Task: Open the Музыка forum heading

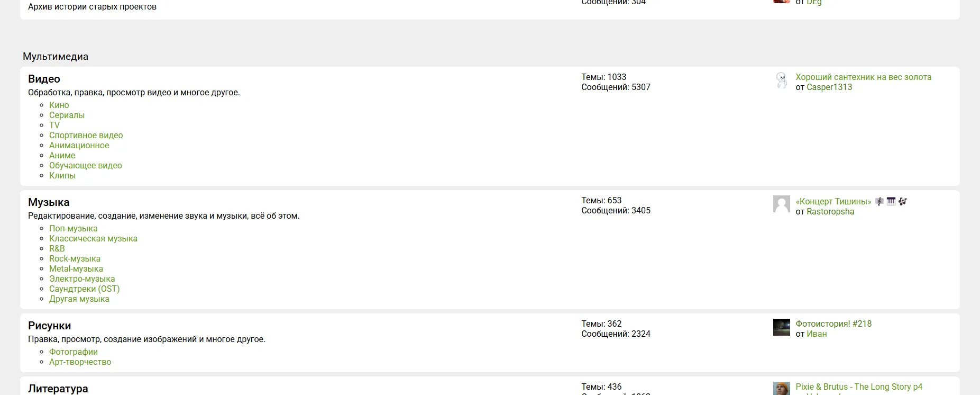Action: pos(49,202)
